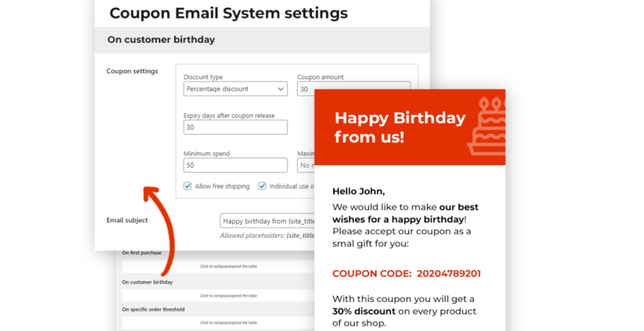Toggle the Individual use only checkbox
Screen dimensions: 644x331
[x=262, y=186]
